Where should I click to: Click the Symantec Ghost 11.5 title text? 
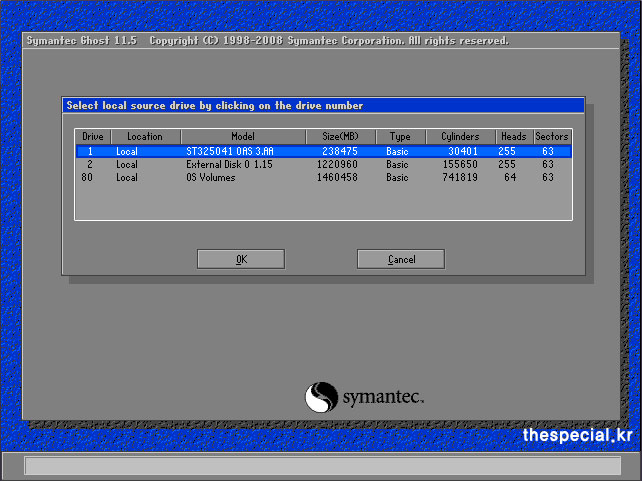point(81,41)
